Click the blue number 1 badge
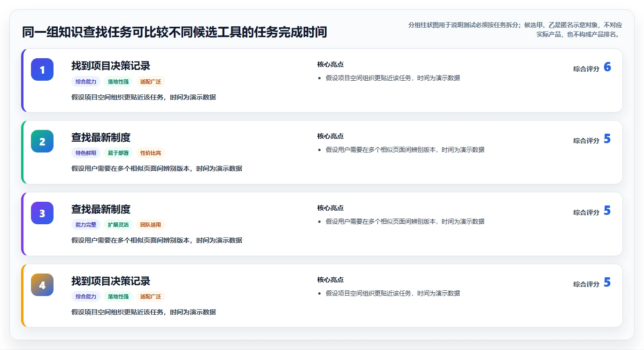Image resolution: width=644 pixels, height=350 pixels. tap(42, 69)
